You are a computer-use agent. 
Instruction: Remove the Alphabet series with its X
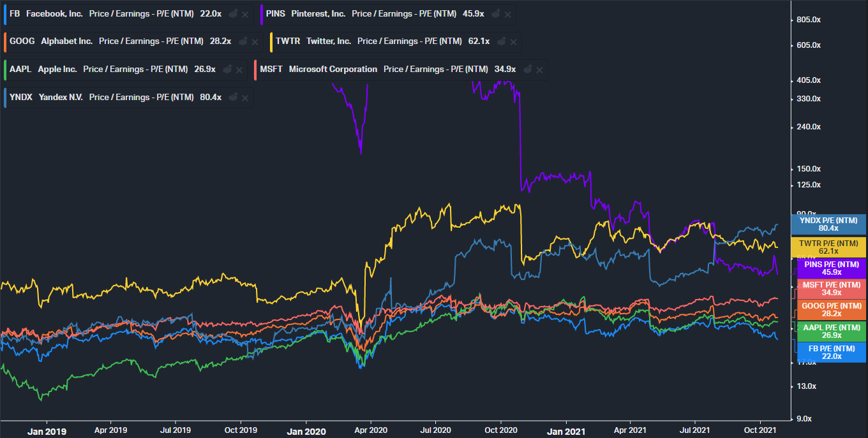[255, 42]
